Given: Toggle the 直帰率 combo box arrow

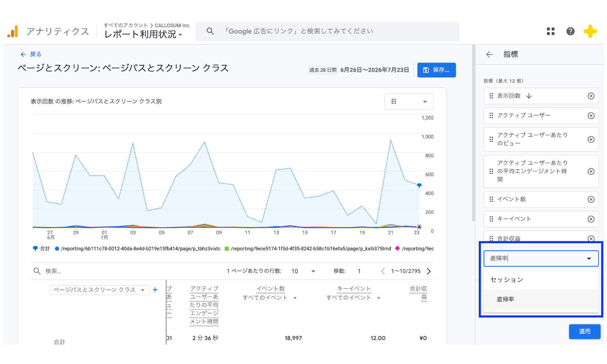Looking at the screenshot, I should click(x=589, y=258).
